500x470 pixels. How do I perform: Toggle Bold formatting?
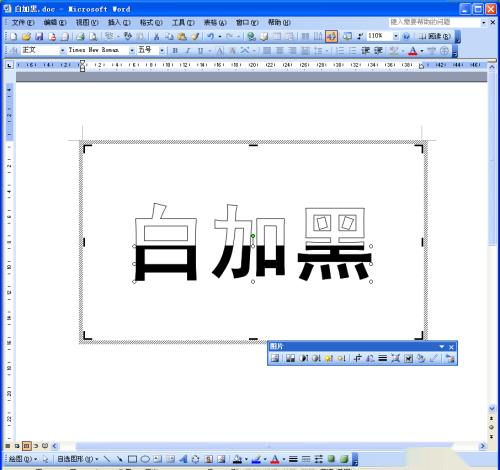pos(175,51)
